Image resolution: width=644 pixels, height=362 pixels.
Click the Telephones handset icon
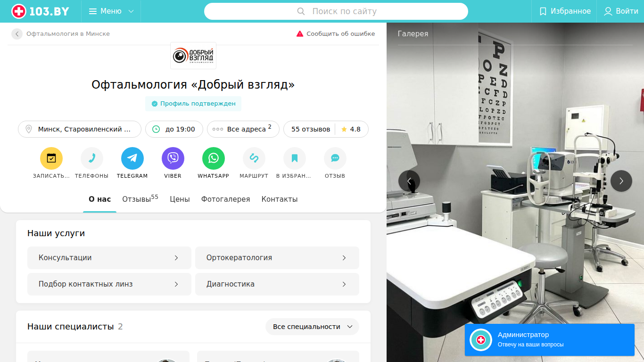click(x=92, y=158)
